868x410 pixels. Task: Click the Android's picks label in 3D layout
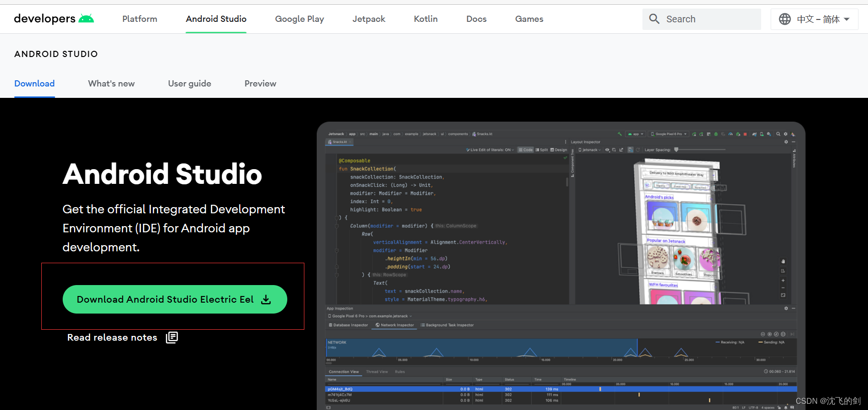[x=659, y=197]
